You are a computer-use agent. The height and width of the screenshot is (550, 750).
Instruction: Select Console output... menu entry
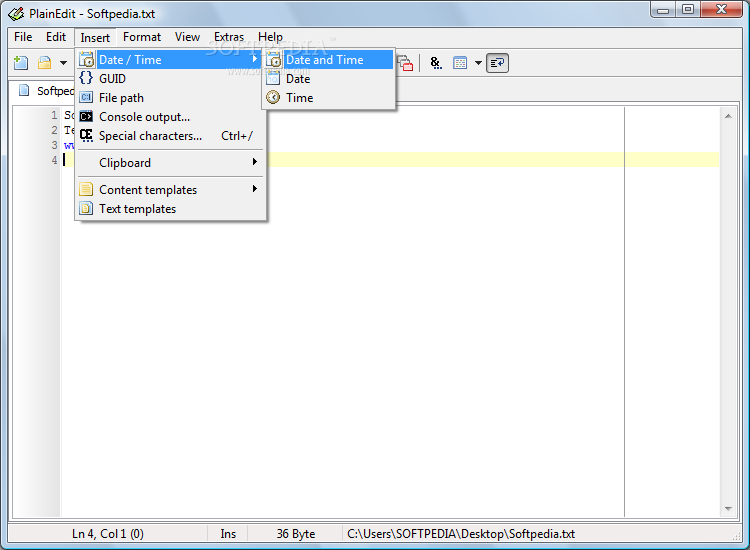click(169, 117)
